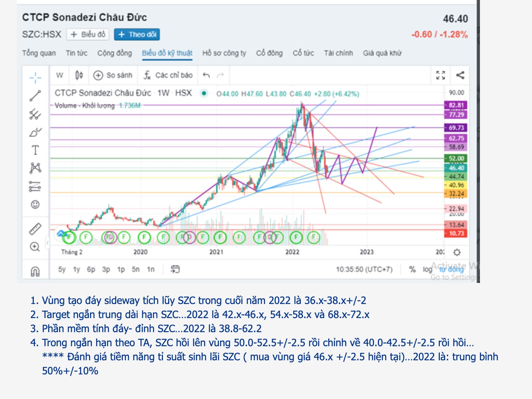Click the share chart icon
Viewport: 532px width, 399px height.
[460, 75]
